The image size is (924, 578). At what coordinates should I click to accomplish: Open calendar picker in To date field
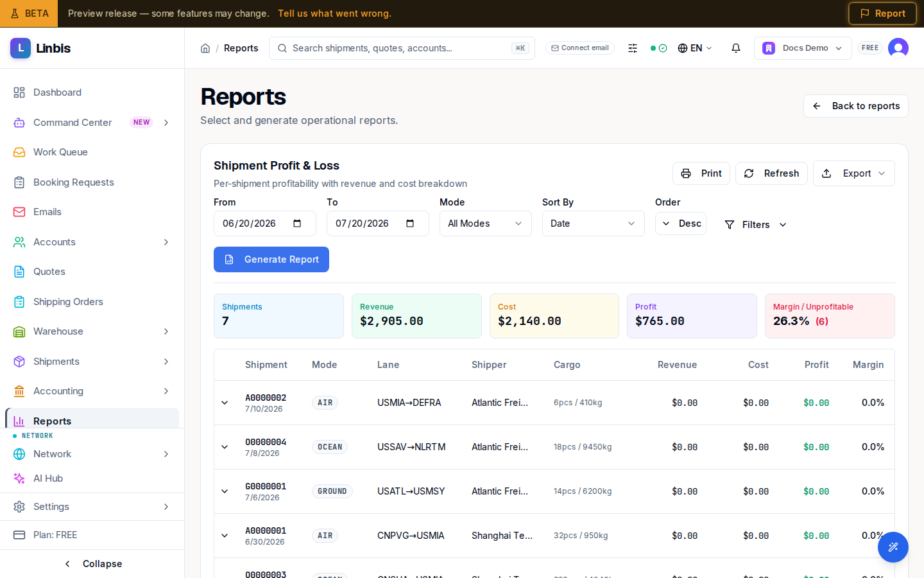[x=410, y=223]
